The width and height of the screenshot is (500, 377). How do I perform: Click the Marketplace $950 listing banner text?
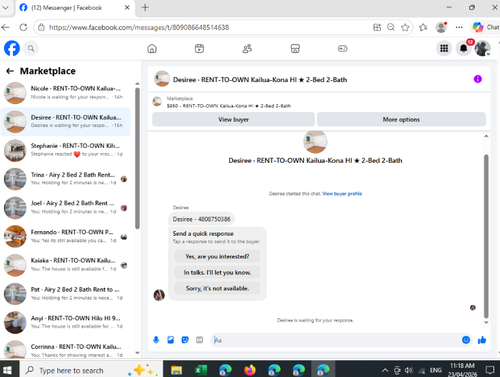coord(229,106)
